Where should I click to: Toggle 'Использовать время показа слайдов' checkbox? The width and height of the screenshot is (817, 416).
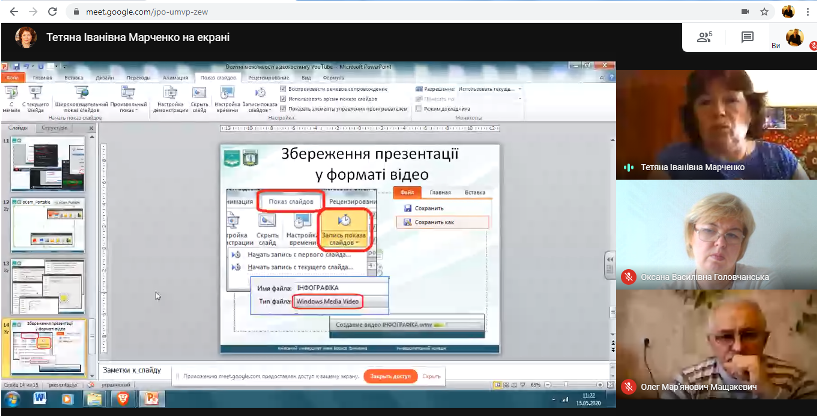pyautogui.click(x=283, y=99)
